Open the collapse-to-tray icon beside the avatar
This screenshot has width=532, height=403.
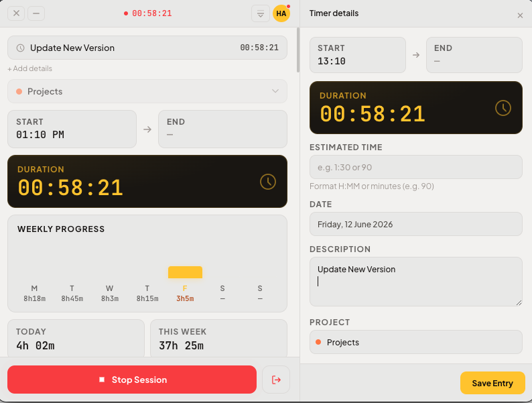coord(260,13)
